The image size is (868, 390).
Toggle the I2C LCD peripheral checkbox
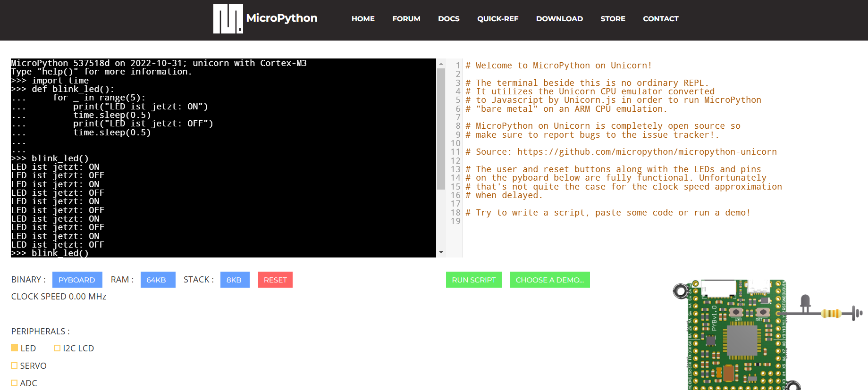pyautogui.click(x=57, y=348)
